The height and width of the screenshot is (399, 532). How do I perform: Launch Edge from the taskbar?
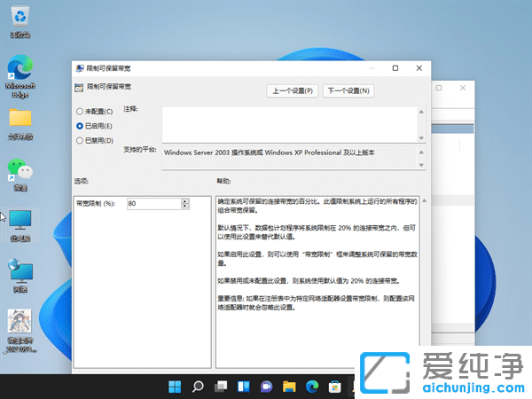coord(312,387)
